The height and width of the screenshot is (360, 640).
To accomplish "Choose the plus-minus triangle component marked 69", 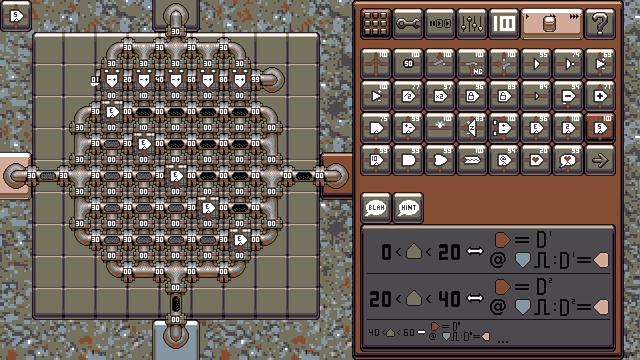I will [600, 63].
